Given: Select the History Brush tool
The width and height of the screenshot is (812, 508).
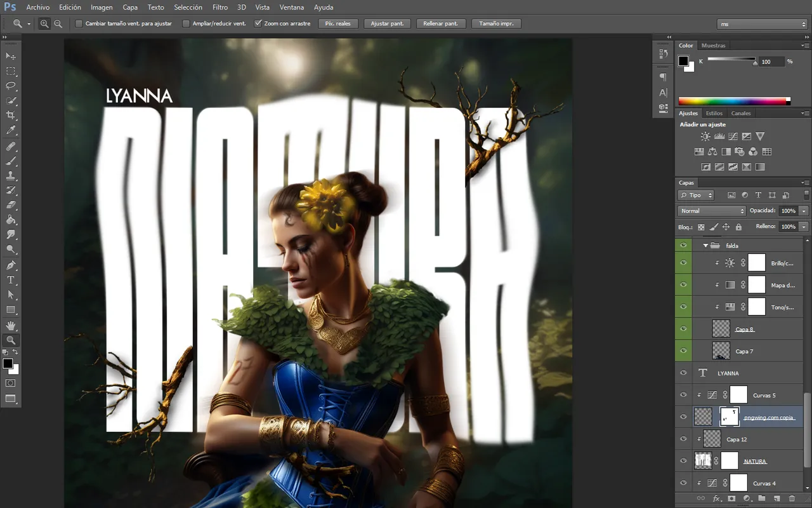Looking at the screenshot, I should coord(11,190).
